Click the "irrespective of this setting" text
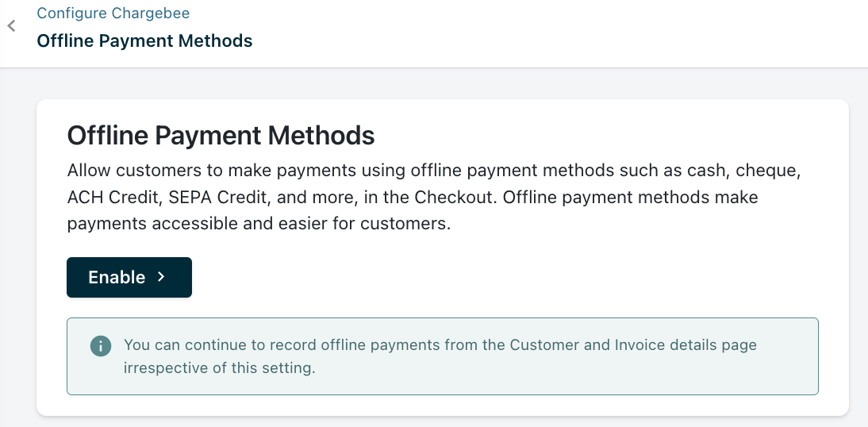Viewport: 868px width, 427px height. pyautogui.click(x=220, y=367)
